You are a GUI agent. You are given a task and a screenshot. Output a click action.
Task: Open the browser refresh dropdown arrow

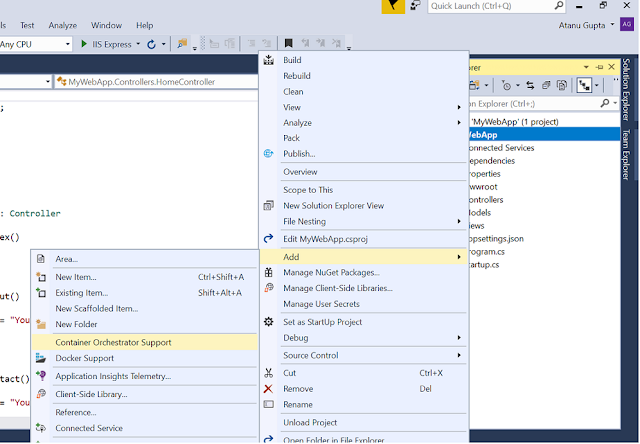[163, 44]
